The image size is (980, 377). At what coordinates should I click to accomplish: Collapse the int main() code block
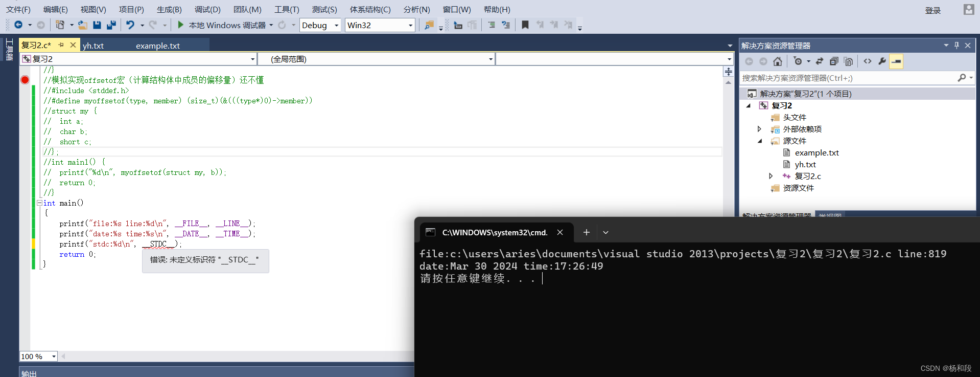tap(39, 203)
